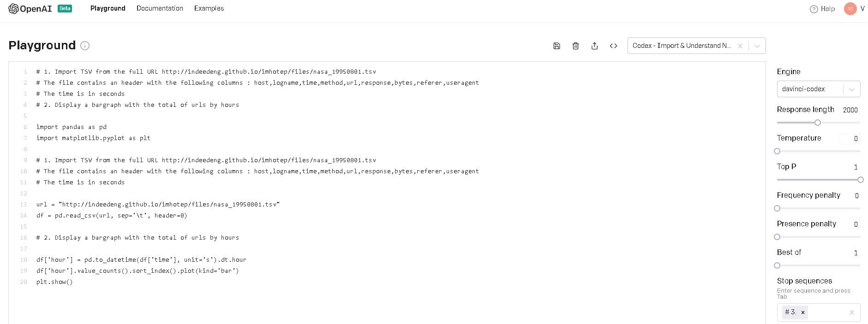Switch to the Playground tab
The height and width of the screenshot is (324, 868).
pyautogui.click(x=108, y=8)
